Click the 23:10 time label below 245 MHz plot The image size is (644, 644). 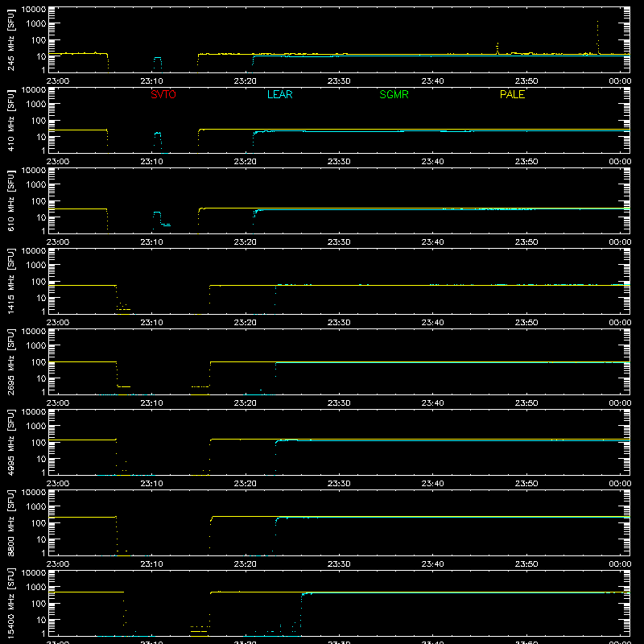151,81
